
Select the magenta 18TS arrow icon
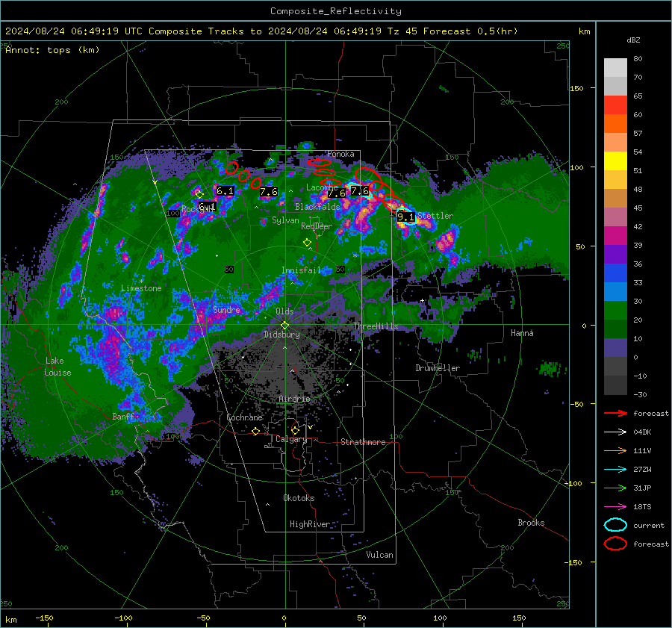click(x=615, y=507)
